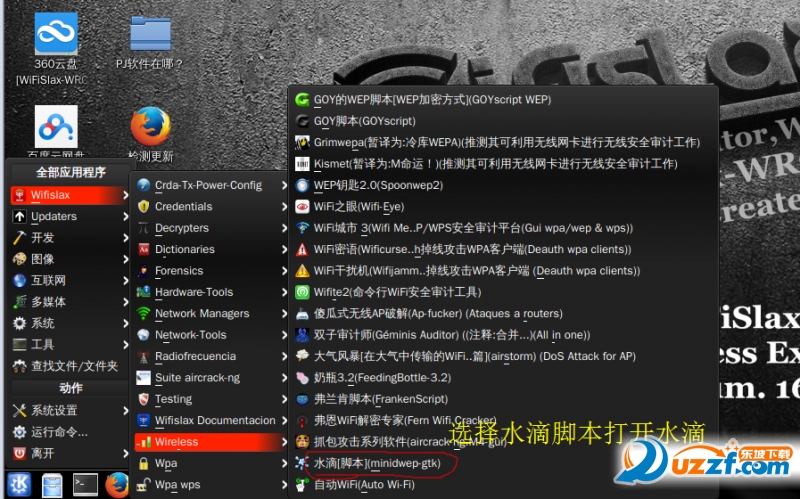This screenshot has height=499, width=800.
Task: Select the Wifislax menu category
Action: coord(69,195)
